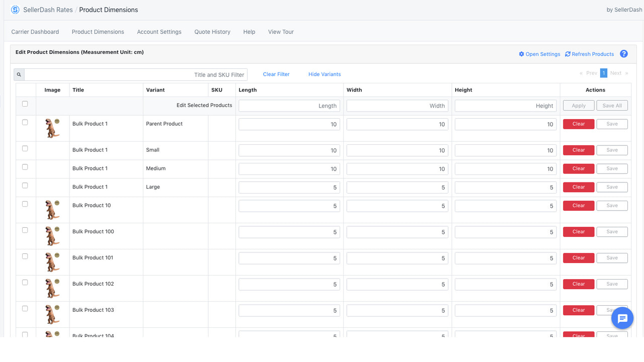Image resolution: width=644 pixels, height=362 pixels.
Task: Open help via the question mark icon
Action: tap(624, 54)
